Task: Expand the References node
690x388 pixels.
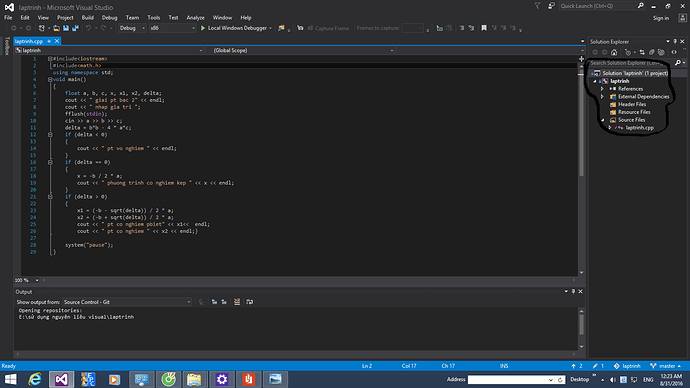Action: tap(602, 89)
